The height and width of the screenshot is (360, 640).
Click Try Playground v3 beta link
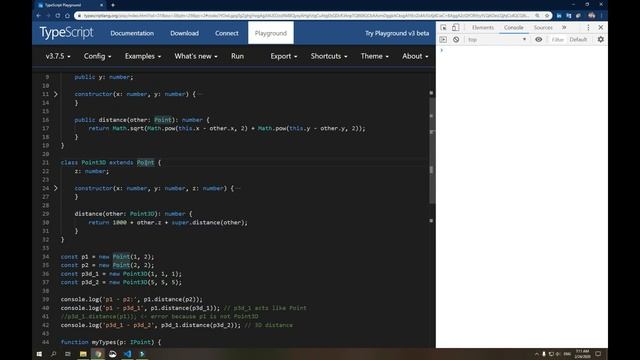[397, 33]
